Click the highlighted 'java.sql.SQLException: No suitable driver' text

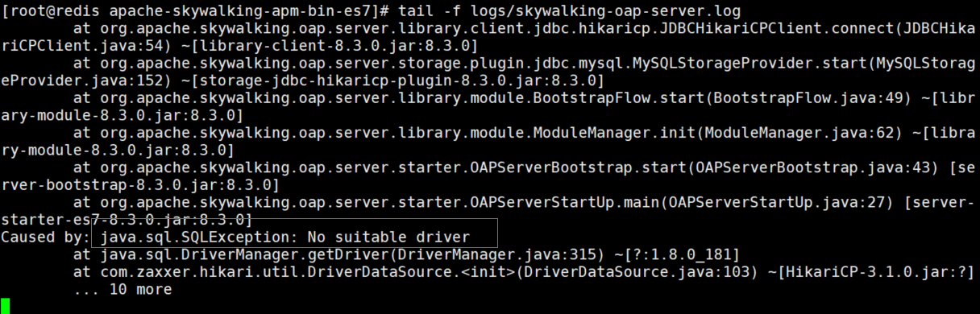tap(281, 238)
